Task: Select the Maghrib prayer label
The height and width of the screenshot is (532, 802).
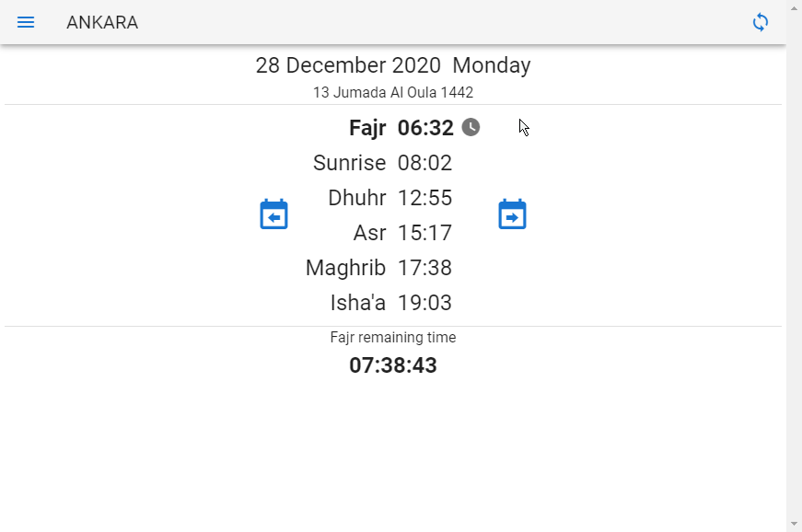Action: coord(345,268)
